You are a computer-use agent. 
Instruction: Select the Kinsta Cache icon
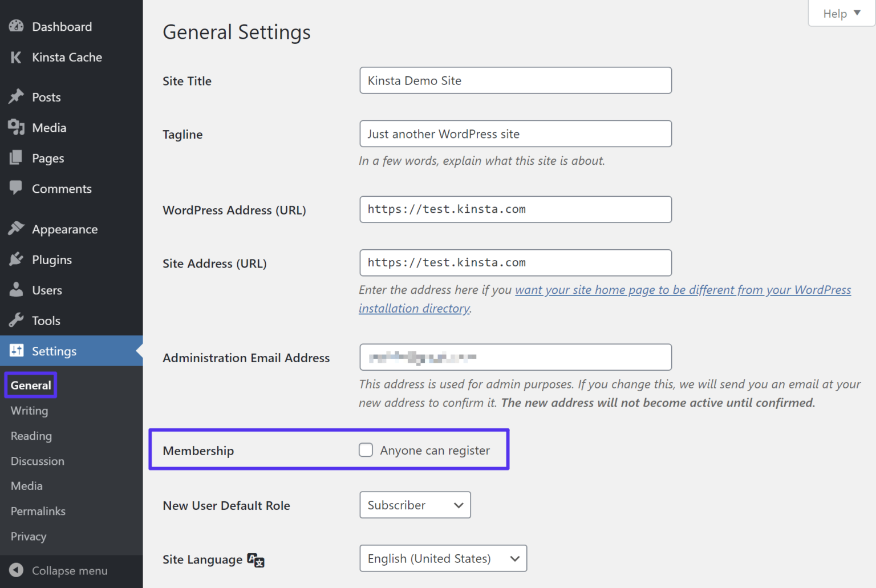click(x=15, y=57)
